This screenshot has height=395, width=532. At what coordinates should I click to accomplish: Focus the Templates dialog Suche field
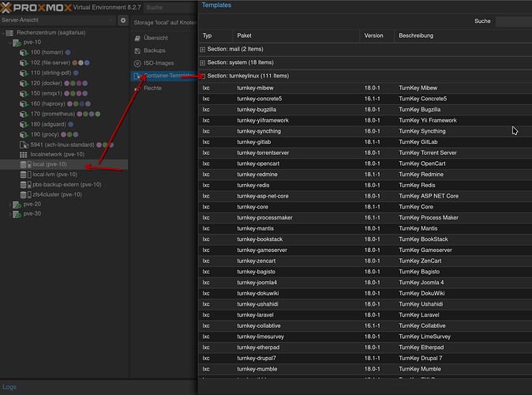coord(514,21)
